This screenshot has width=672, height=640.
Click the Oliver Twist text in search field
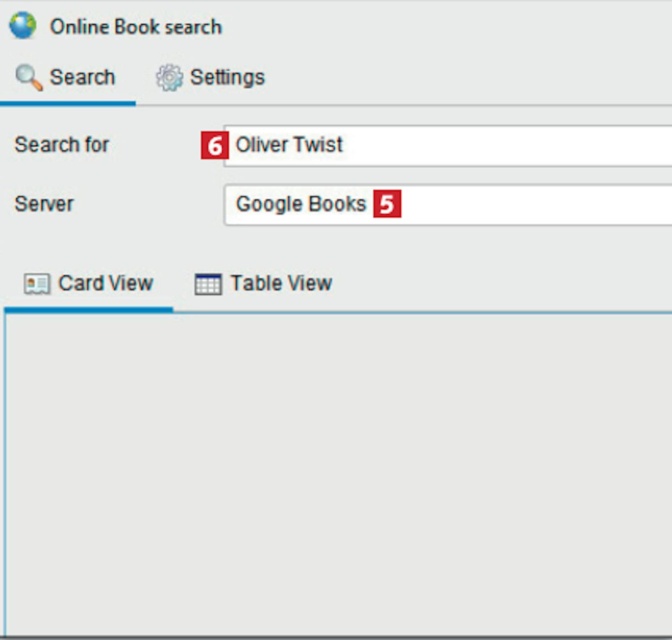tap(289, 145)
